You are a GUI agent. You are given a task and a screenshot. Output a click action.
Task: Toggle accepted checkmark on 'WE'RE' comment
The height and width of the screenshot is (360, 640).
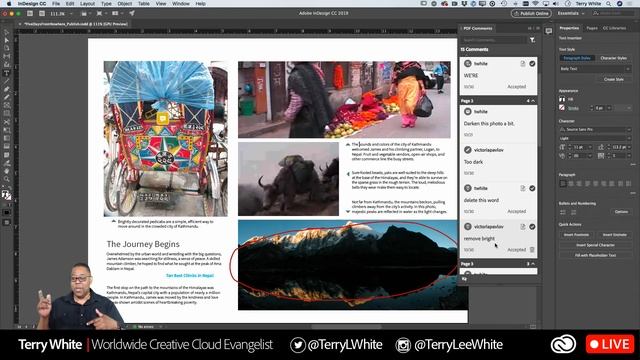[x=532, y=64]
